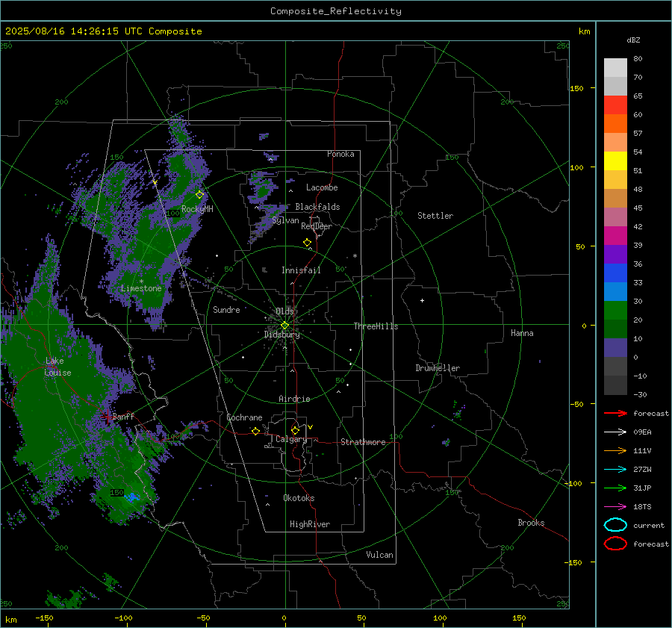Click the Sundre city label
The height and width of the screenshot is (628, 672).
pyautogui.click(x=226, y=309)
